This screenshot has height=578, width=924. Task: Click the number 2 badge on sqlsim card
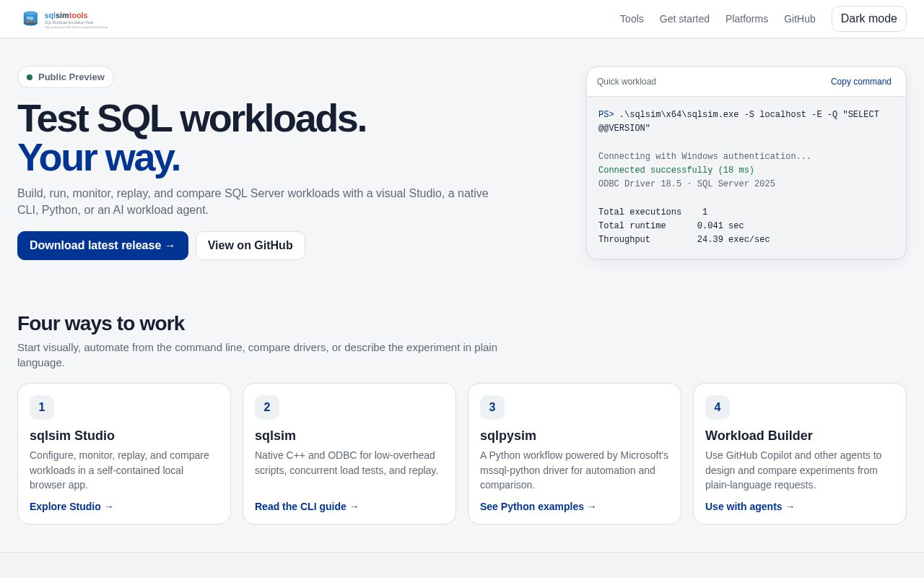[x=267, y=407]
